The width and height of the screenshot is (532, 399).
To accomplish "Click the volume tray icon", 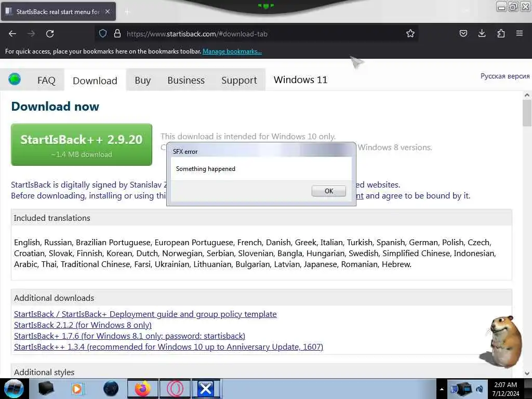I will (480, 389).
